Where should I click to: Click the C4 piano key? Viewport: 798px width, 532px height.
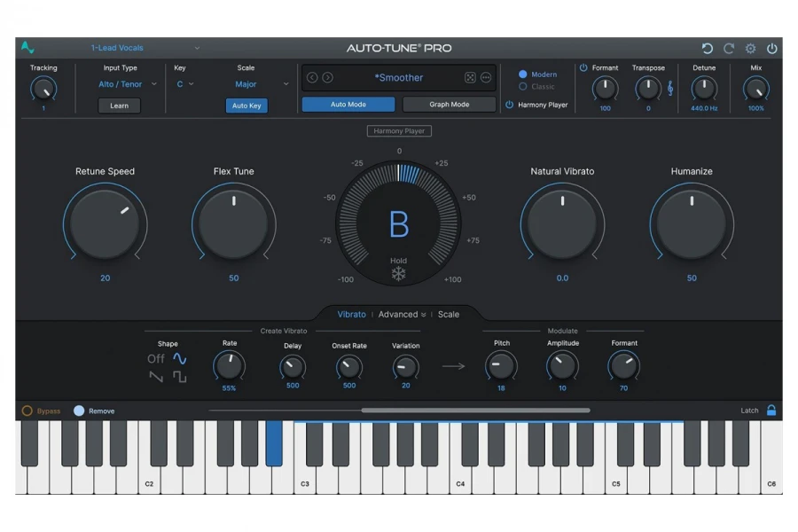point(460,481)
